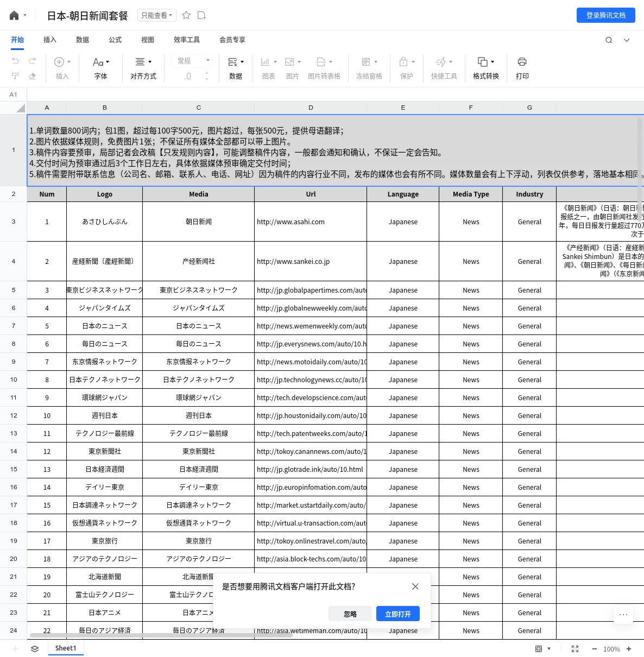Switch to the 视图 tab
Screen dimensions: 644x657
(x=148, y=40)
